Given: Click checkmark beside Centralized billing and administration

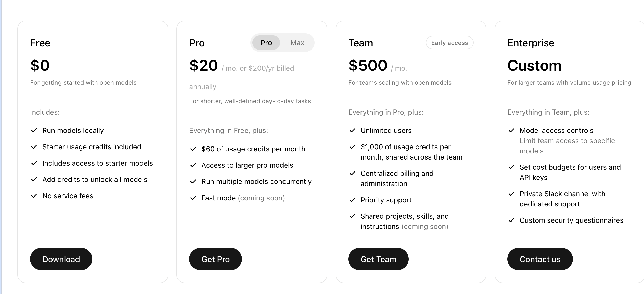Looking at the screenshot, I should tap(352, 174).
